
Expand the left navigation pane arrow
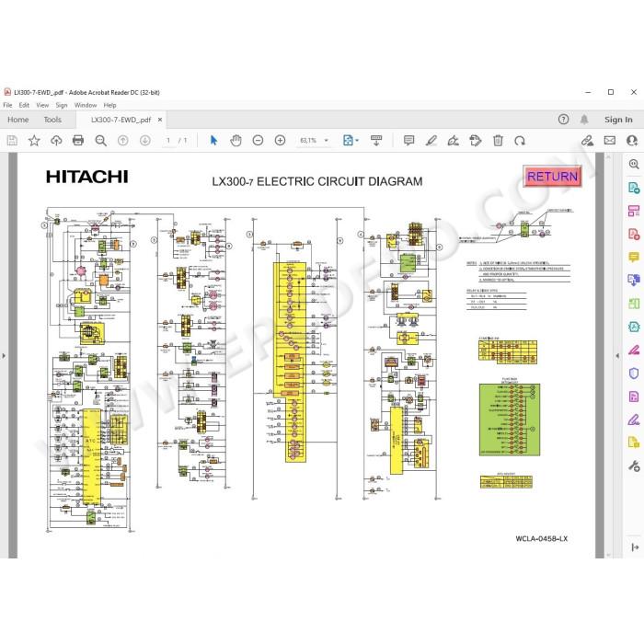4,356
